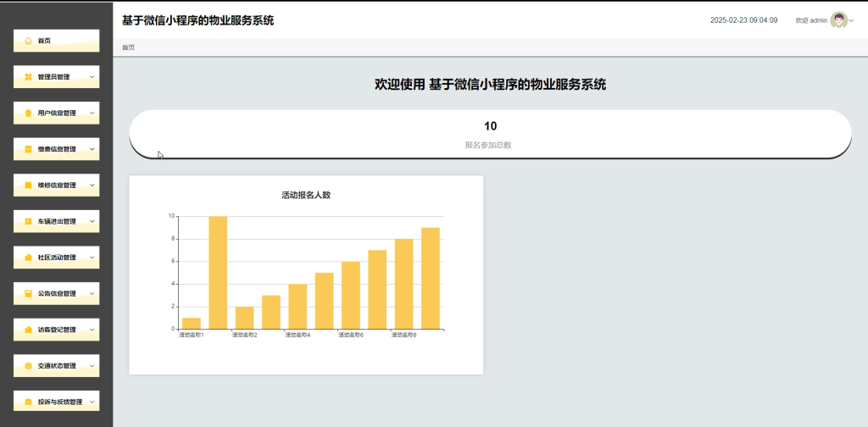Expand the 缴费信息管理 chevron

pyautogui.click(x=92, y=149)
